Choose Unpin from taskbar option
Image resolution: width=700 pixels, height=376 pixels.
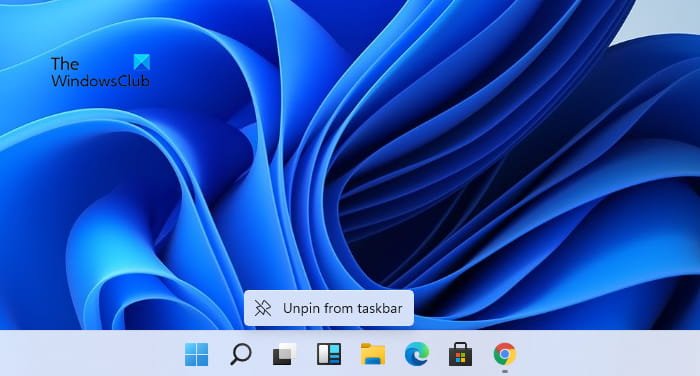(x=329, y=308)
